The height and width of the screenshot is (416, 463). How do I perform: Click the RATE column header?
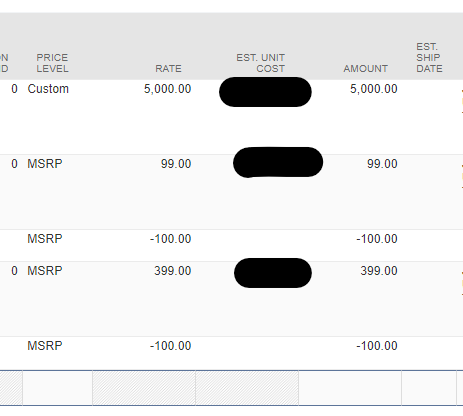pyautogui.click(x=168, y=69)
